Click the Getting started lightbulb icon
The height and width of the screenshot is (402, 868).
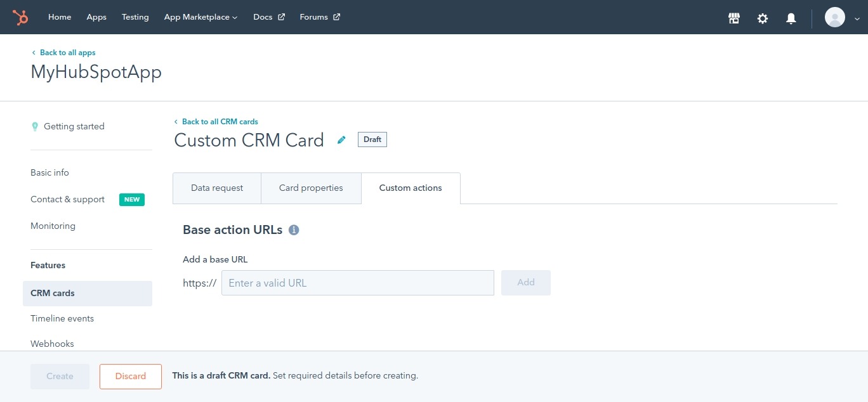tap(35, 127)
